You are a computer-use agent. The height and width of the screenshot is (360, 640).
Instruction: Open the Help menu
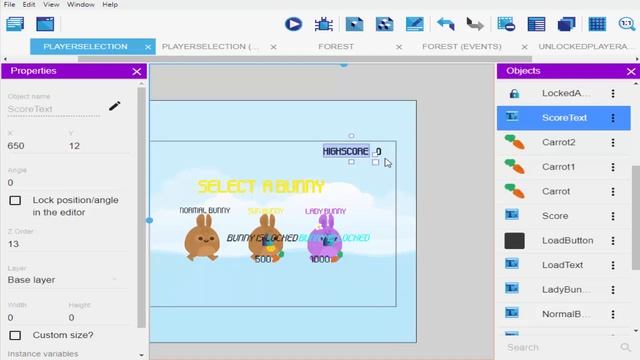pyautogui.click(x=110, y=4)
